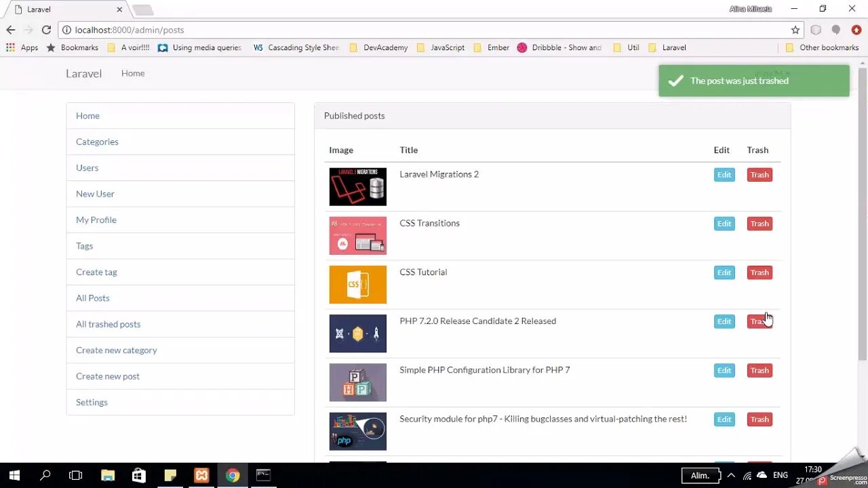Viewport: 868px width, 488px height.
Task: Click the address bar URL field
Action: point(431,30)
